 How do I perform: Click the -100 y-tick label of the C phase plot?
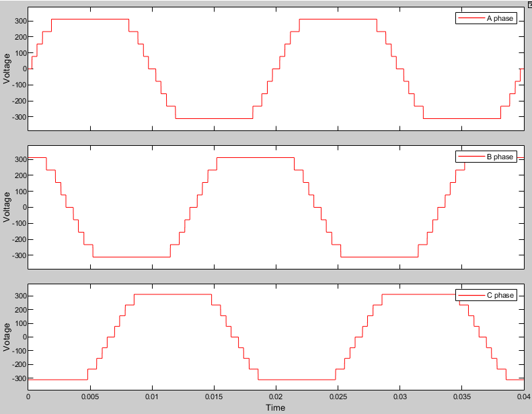(x=20, y=351)
